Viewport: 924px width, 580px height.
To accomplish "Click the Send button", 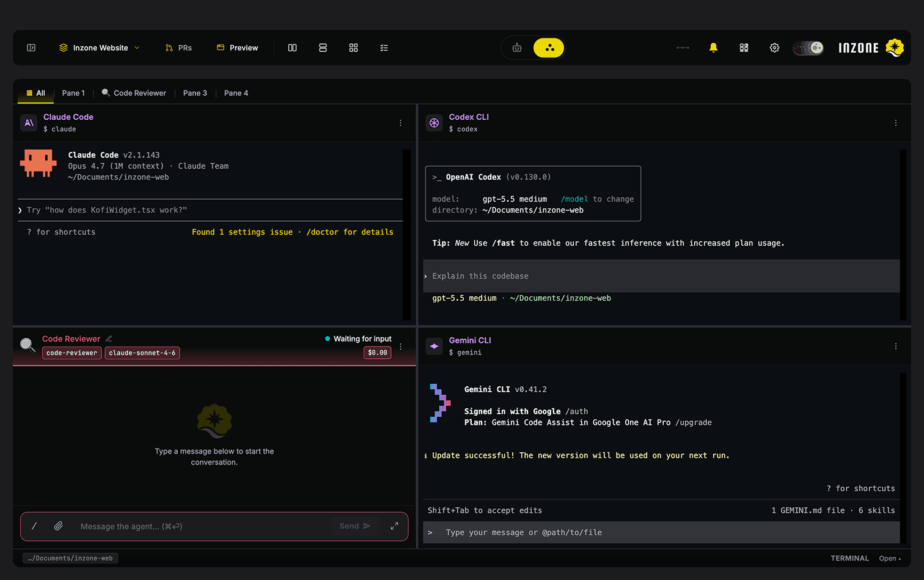I will click(355, 526).
